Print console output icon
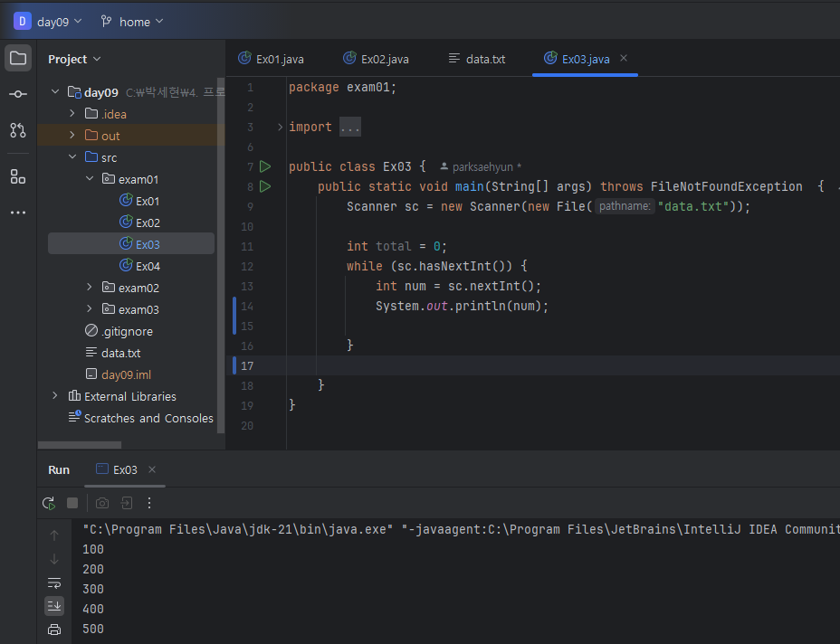840x644 pixels. click(x=54, y=630)
